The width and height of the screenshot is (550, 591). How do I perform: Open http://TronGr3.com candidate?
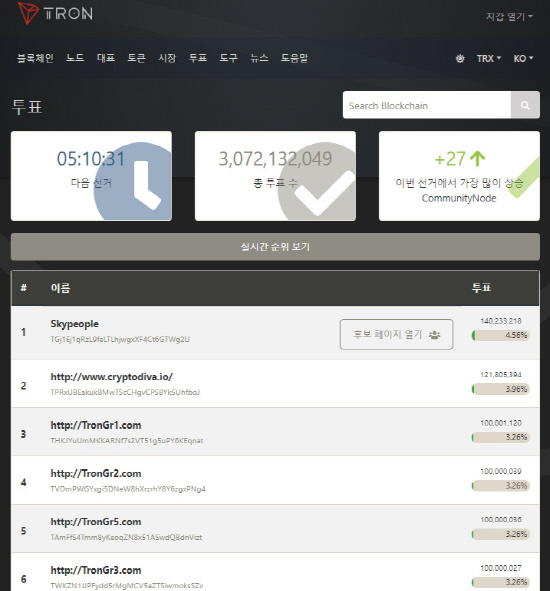pyautogui.click(x=96, y=570)
